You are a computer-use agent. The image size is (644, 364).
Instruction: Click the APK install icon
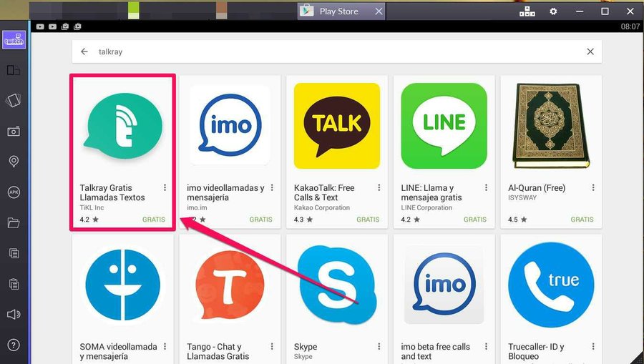click(14, 192)
